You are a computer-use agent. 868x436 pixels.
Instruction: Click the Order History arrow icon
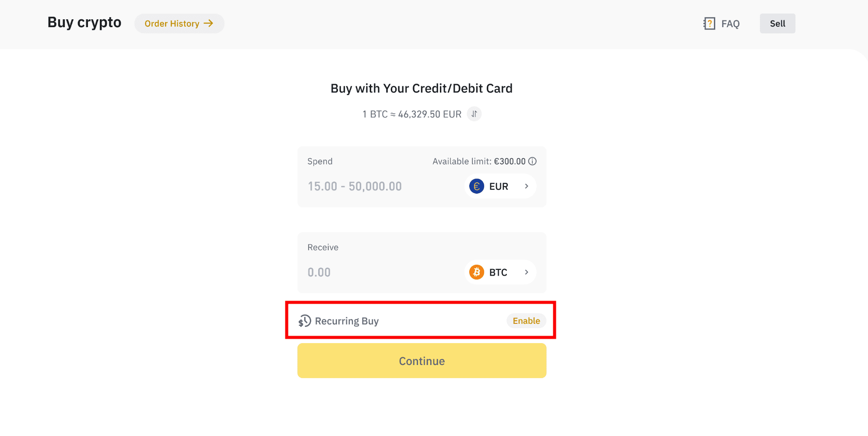[x=209, y=23]
